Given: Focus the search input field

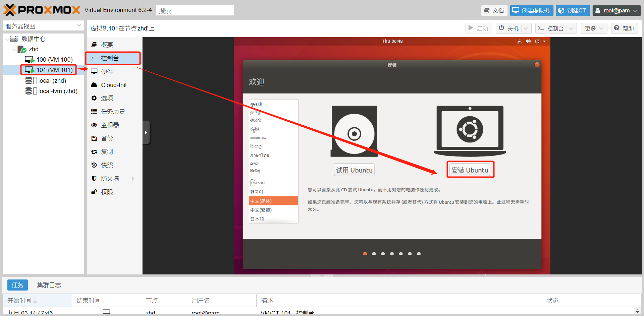Looking at the screenshot, I should [x=195, y=10].
